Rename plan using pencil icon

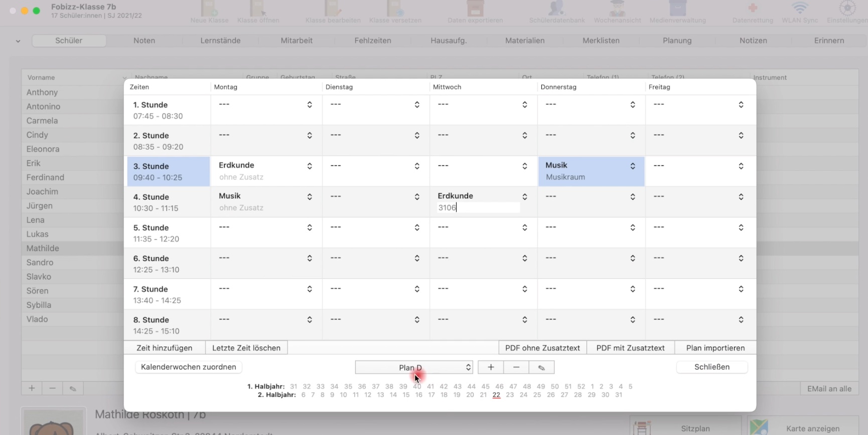[541, 367]
